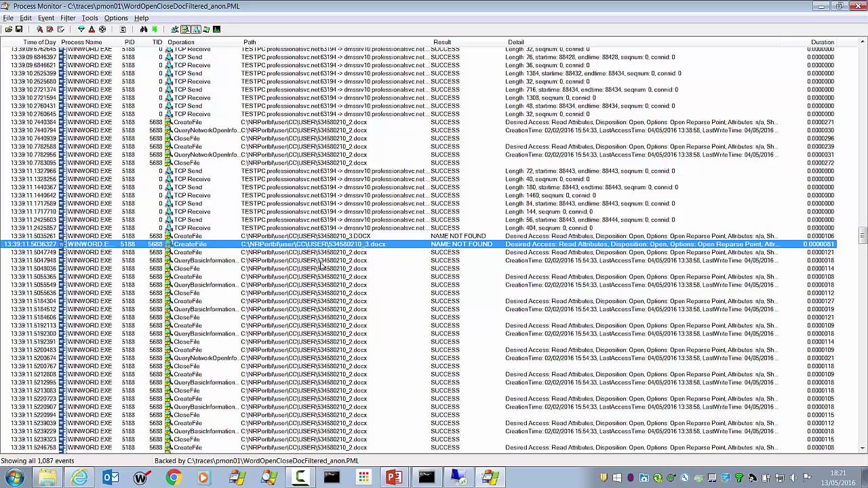Viewport: 868px width, 488px height.
Task: Select the row with time 13:39:10.7440364
Action: (418, 122)
